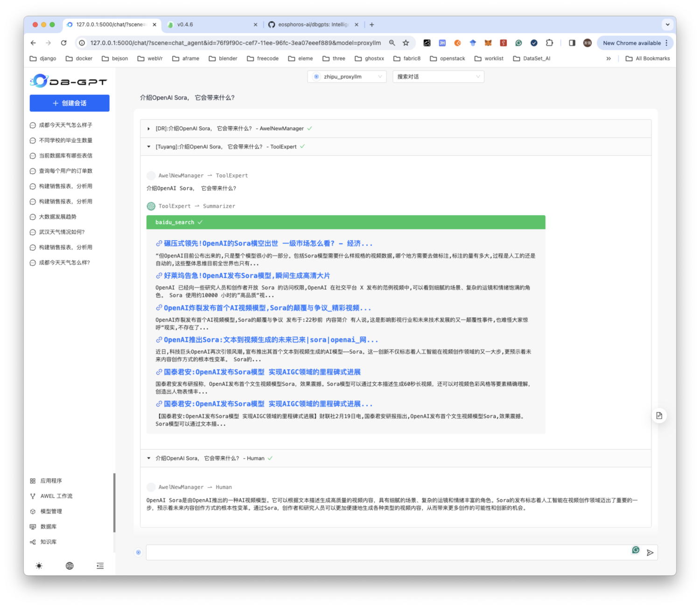700x607 pixels.
Task: Open link 好莱坞告急!OpenAI发布Sora模型
Action: [243, 276]
